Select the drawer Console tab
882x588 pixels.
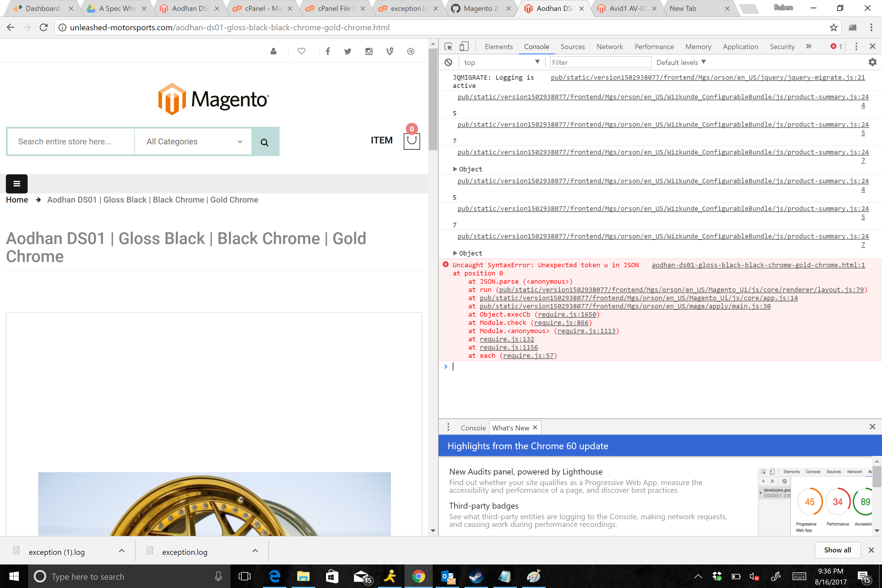(473, 427)
